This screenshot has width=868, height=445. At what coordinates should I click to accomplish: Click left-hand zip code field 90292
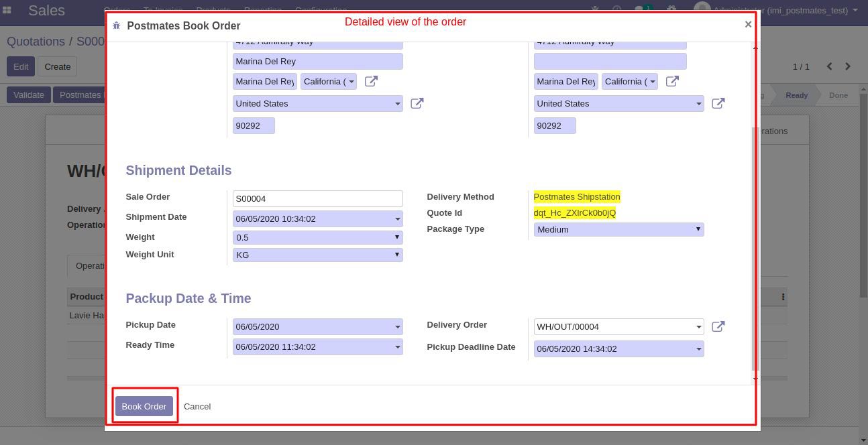point(254,125)
